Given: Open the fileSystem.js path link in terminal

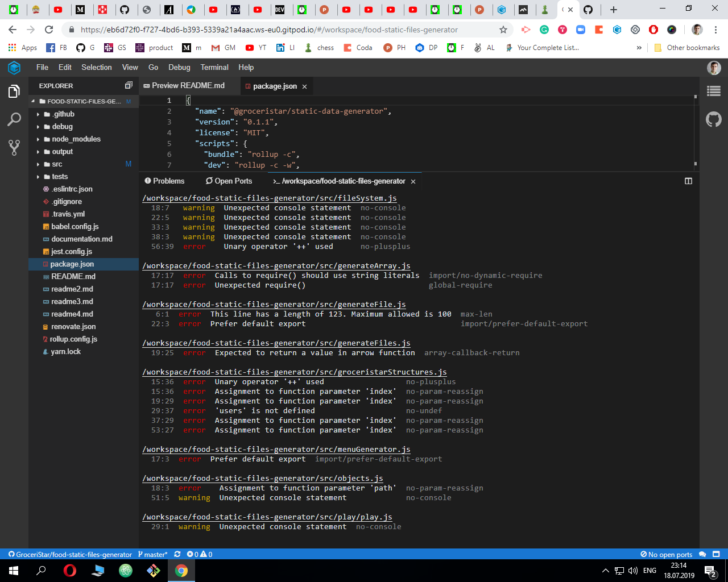Looking at the screenshot, I should coord(270,198).
